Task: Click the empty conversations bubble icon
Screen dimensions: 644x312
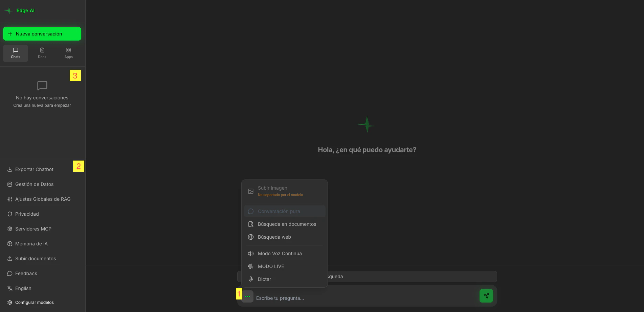Action: (42, 86)
